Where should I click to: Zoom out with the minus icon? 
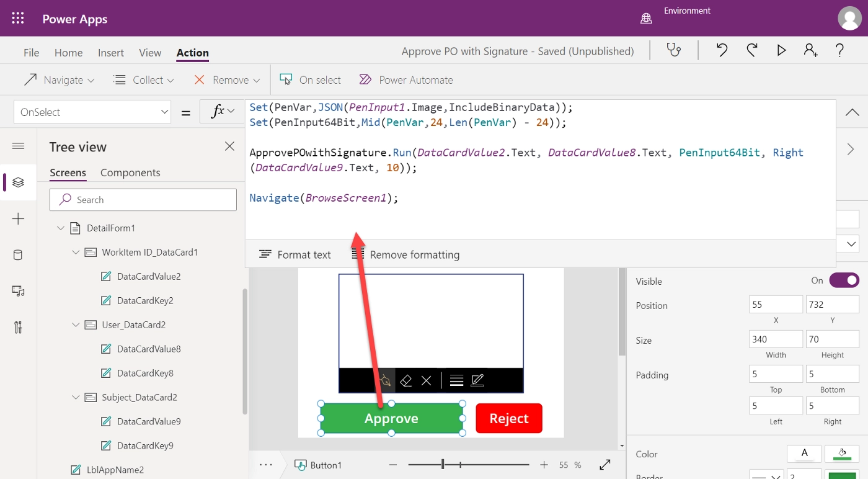pos(392,465)
